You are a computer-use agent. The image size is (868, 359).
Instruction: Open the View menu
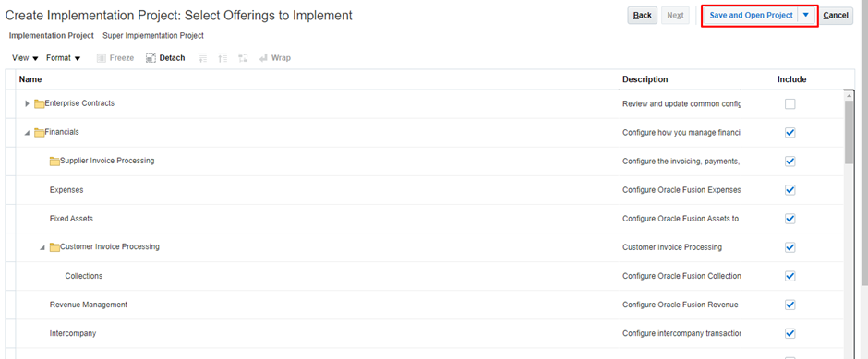25,58
